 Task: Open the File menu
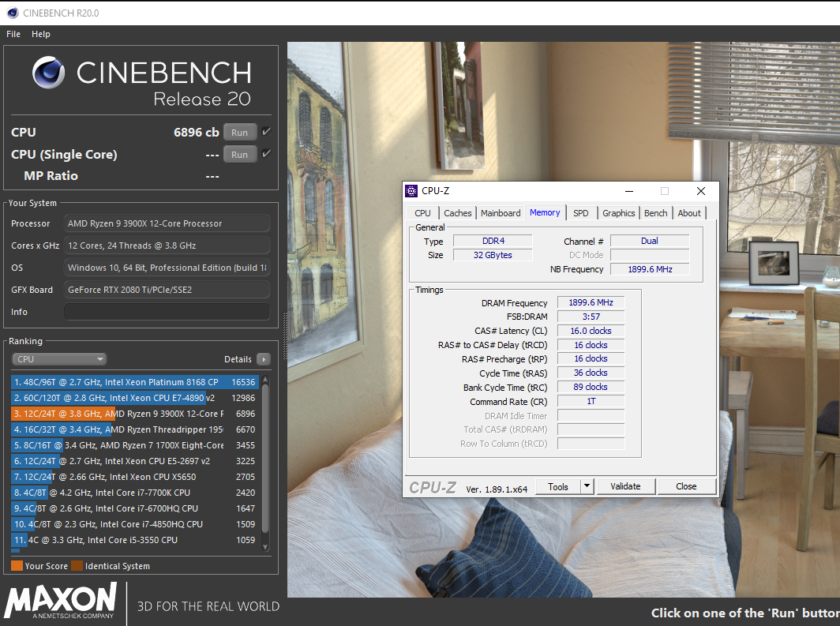click(13, 34)
